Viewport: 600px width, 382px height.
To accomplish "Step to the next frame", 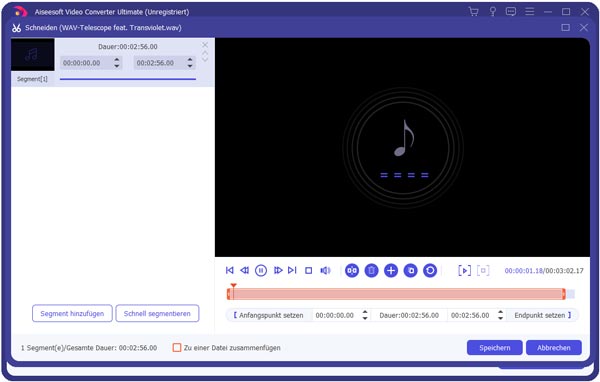I will pos(278,271).
